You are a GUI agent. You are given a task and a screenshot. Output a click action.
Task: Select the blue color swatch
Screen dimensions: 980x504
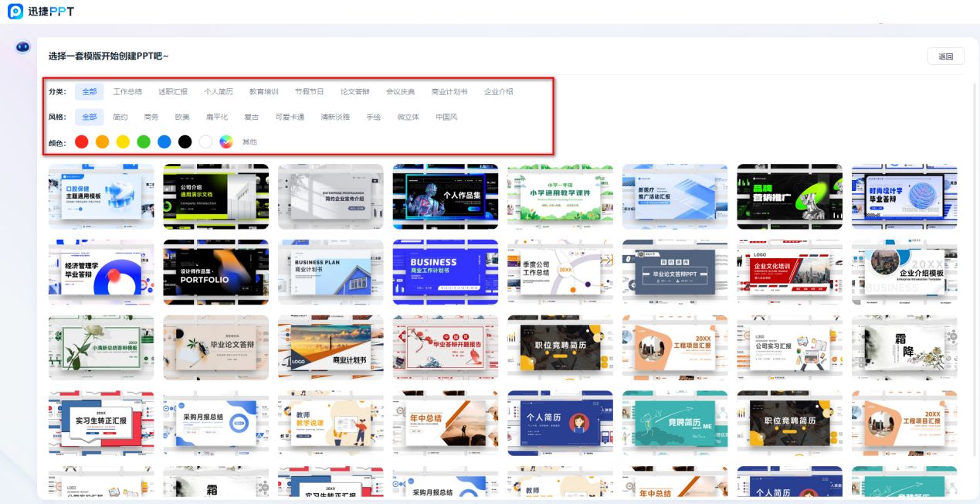[x=164, y=141]
